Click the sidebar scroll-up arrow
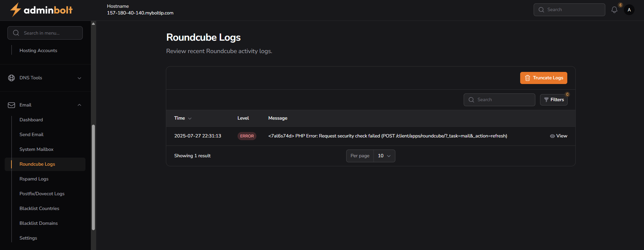Image resolution: width=644 pixels, height=250 pixels. [94, 24]
